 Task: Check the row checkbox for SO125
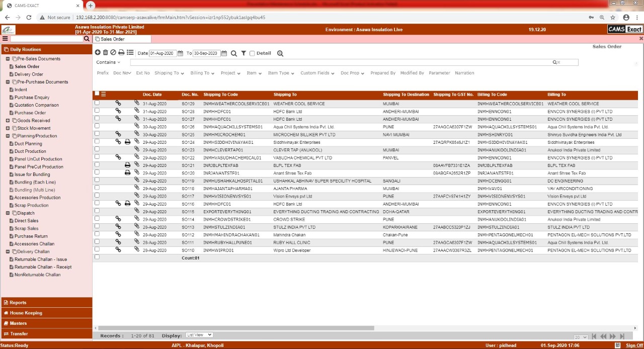[97, 134]
